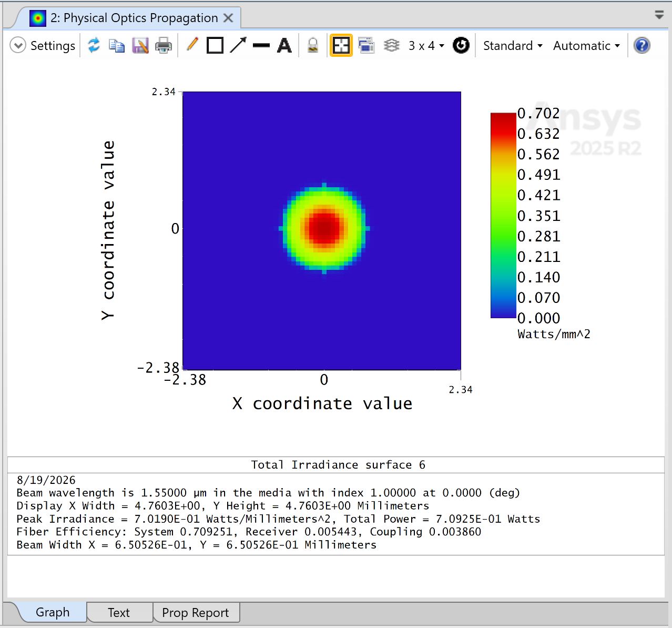
Task: Save the graphic with the save-image icon
Action: click(140, 45)
